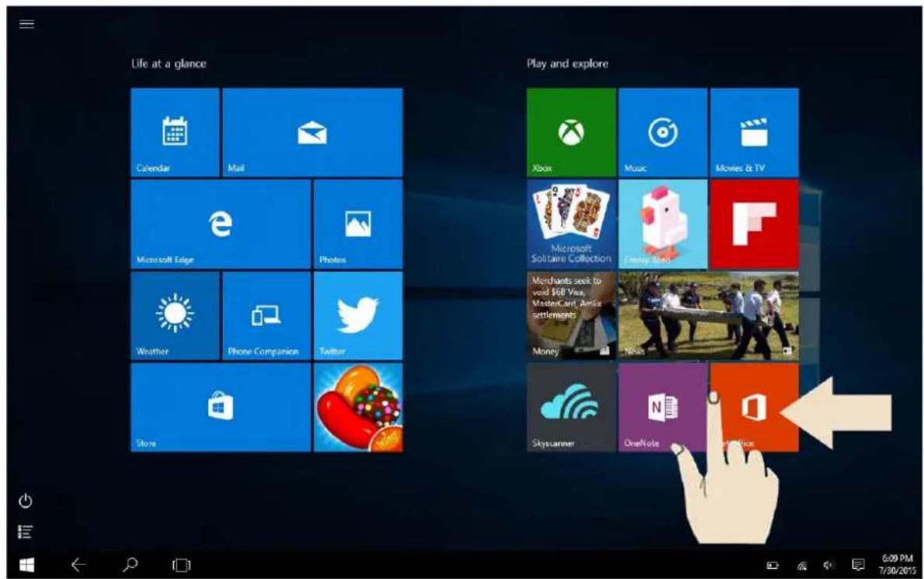Image resolution: width=924 pixels, height=579 pixels.
Task: Open the Store tile
Action: tap(221, 407)
